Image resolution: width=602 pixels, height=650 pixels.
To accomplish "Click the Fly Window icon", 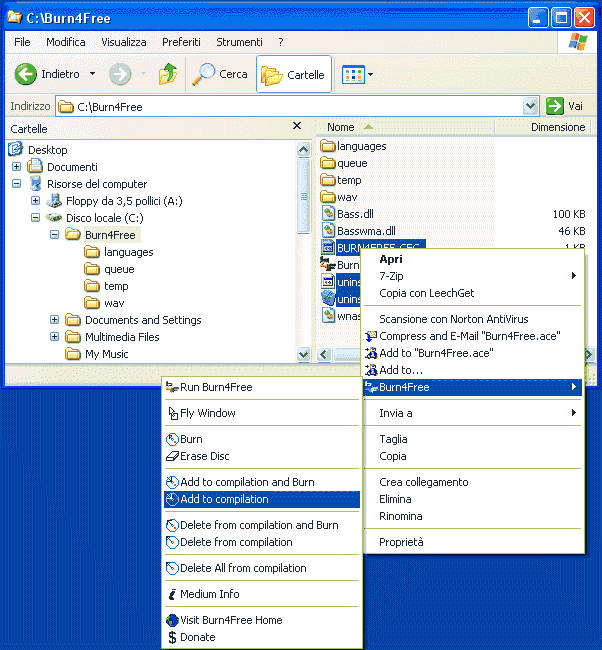I will coord(172,413).
